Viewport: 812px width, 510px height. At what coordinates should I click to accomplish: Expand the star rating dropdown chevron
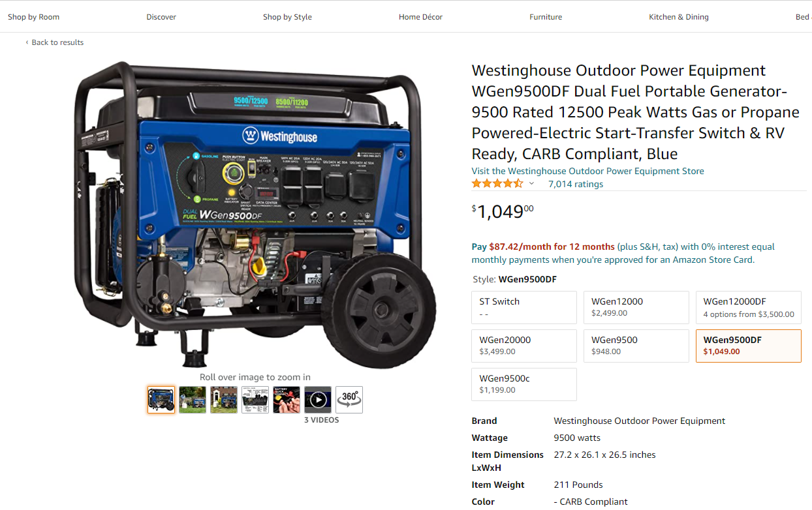[x=531, y=184]
